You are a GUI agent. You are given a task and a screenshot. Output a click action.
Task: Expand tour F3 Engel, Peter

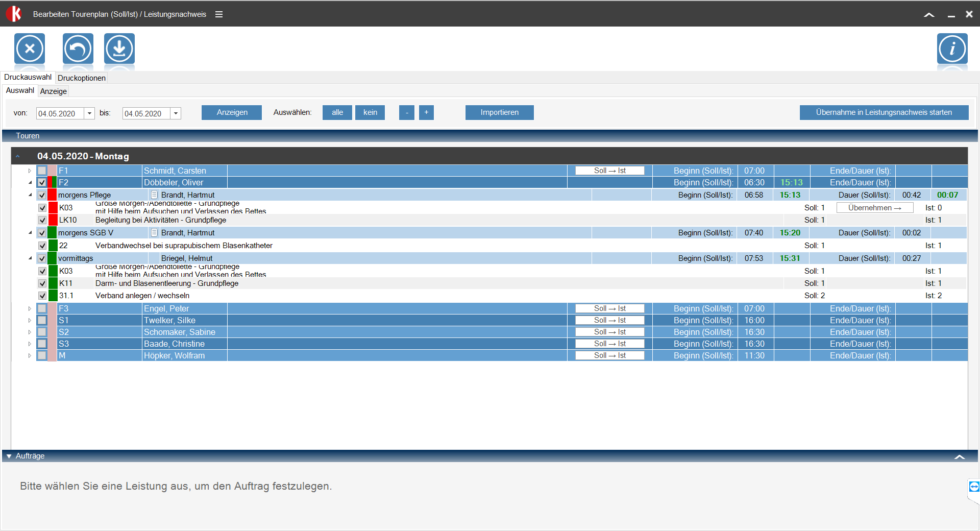point(30,308)
